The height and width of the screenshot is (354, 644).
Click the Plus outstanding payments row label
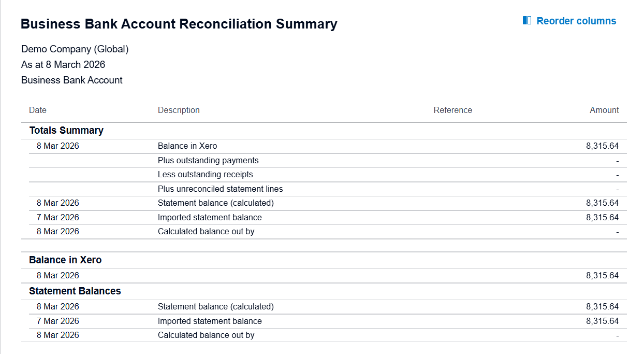(208, 161)
